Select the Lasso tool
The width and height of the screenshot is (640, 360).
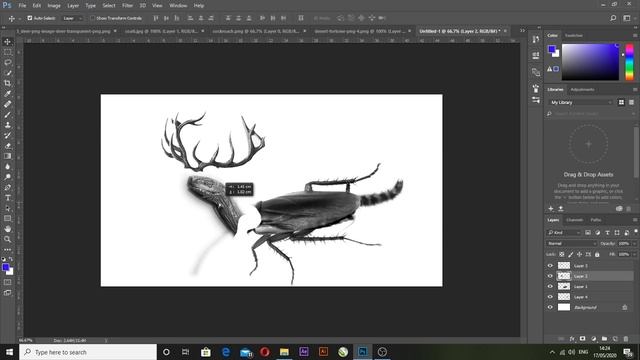coord(7,62)
